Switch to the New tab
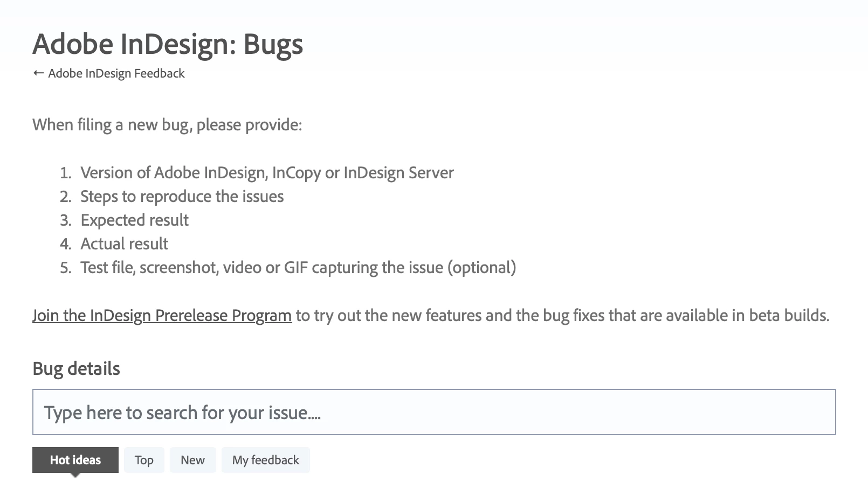Viewport: 868px width, 502px height. [192, 460]
